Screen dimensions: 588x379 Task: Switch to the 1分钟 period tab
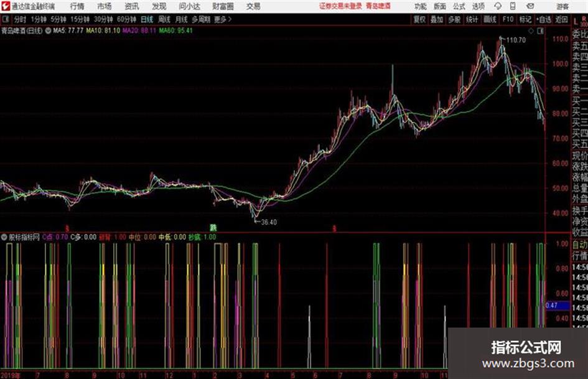pyautogui.click(x=38, y=19)
